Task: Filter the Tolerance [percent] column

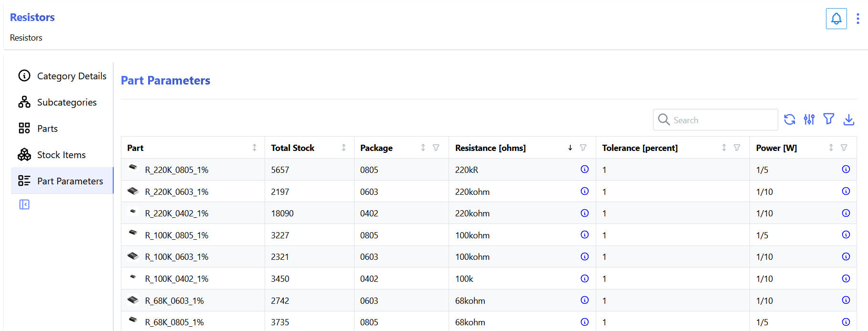Action: [737, 148]
